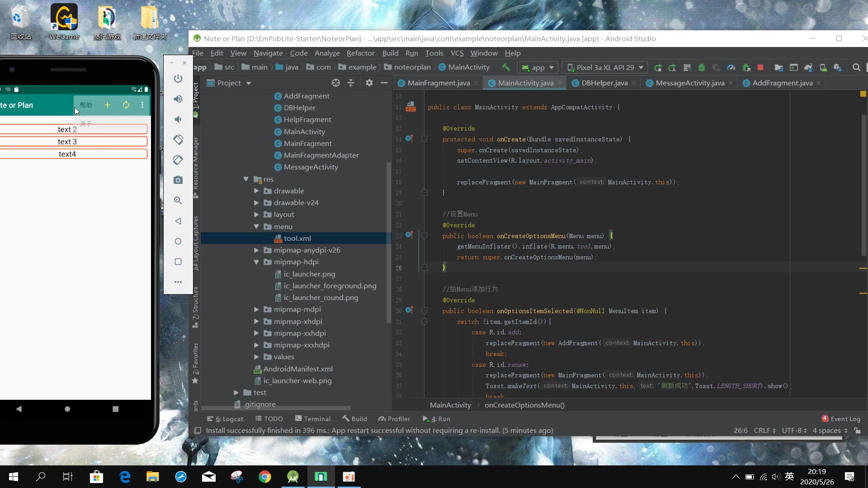Open the Profile app speedometer icon
The height and width of the screenshot is (488, 868).
(731, 67)
